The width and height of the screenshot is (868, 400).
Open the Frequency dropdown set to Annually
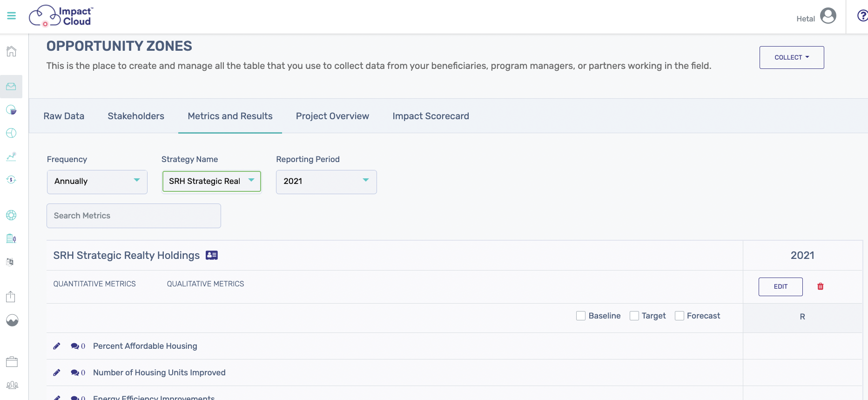point(97,182)
